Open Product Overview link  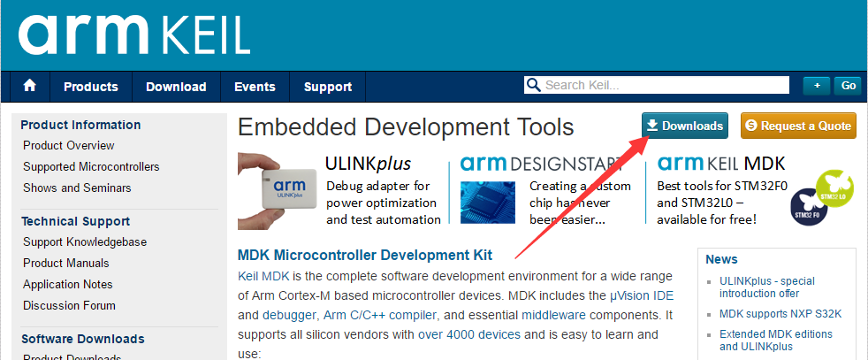coord(69,146)
